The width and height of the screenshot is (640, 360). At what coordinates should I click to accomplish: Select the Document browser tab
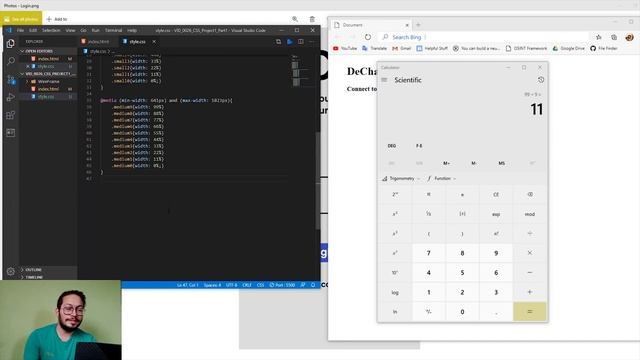pyautogui.click(x=371, y=25)
